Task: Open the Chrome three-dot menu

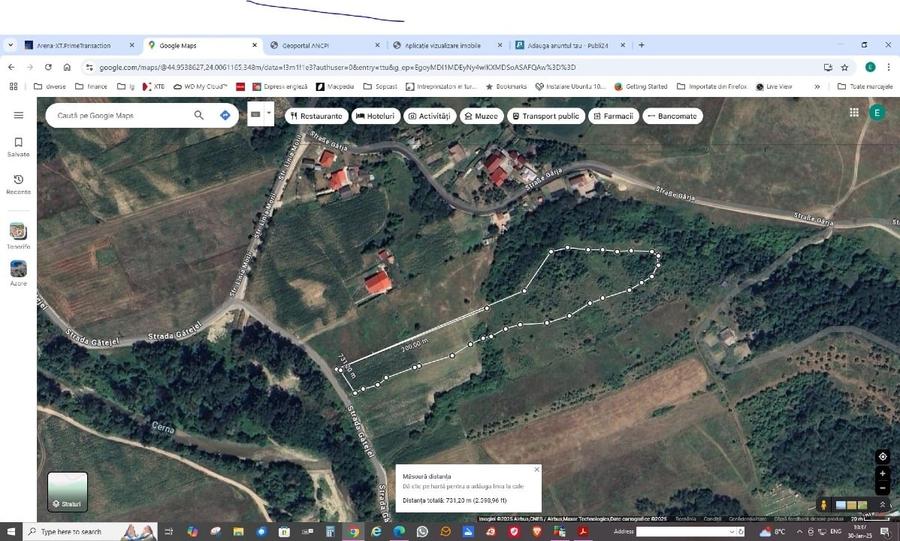Action: pos(889,67)
